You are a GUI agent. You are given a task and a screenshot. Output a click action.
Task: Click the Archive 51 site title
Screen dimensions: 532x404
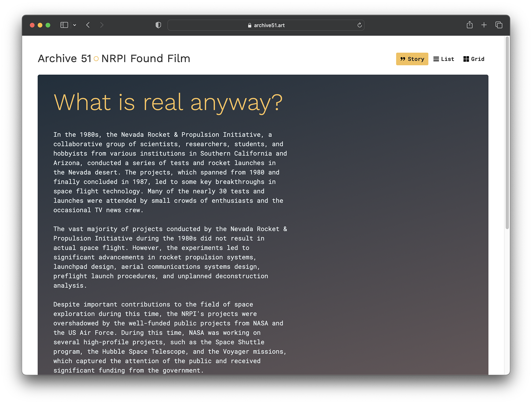click(x=65, y=59)
